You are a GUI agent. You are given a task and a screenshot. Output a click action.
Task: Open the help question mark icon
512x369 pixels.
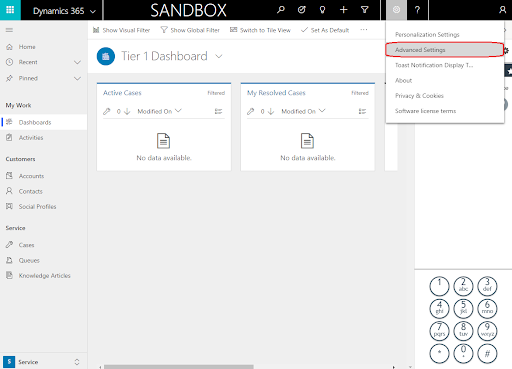[417, 10]
